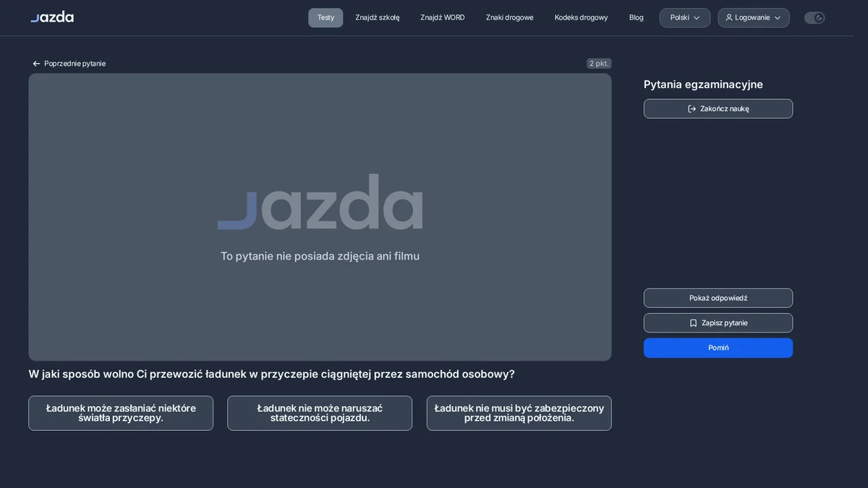The width and height of the screenshot is (868, 488).
Task: Open the Polski language dropdown
Action: coord(685,17)
